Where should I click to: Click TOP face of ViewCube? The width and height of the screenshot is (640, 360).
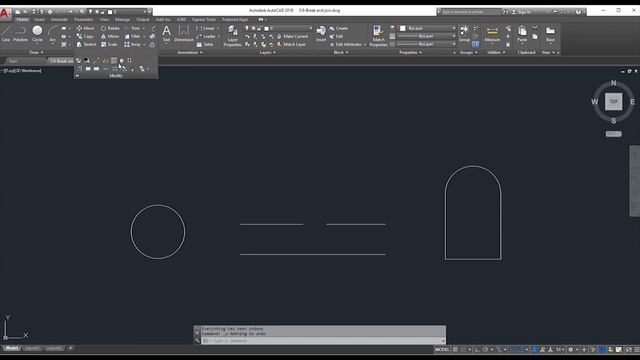613,102
